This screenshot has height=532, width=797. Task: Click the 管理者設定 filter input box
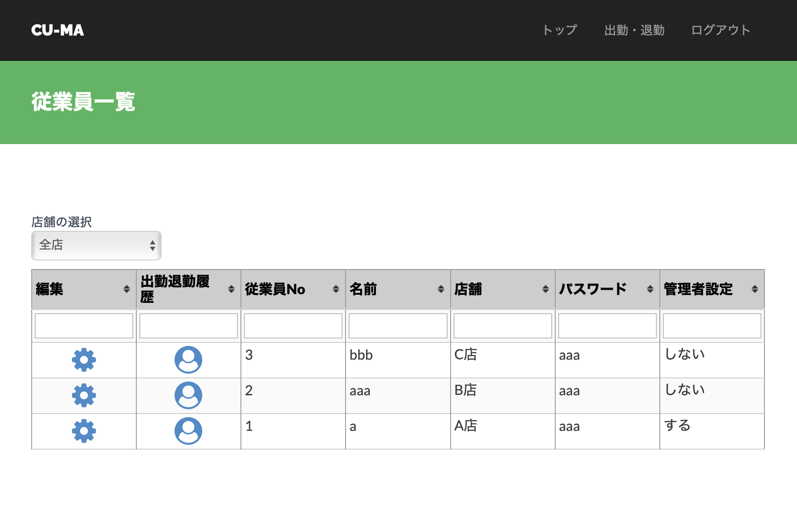(x=711, y=326)
